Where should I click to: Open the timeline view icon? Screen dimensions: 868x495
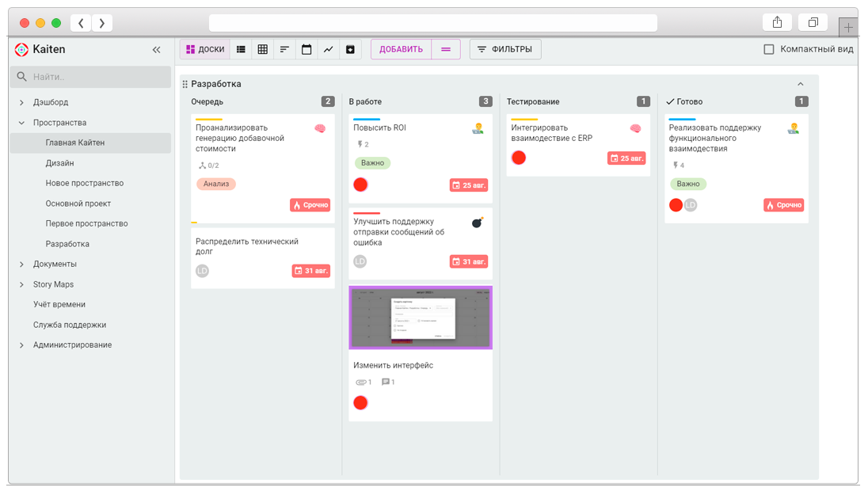point(284,49)
